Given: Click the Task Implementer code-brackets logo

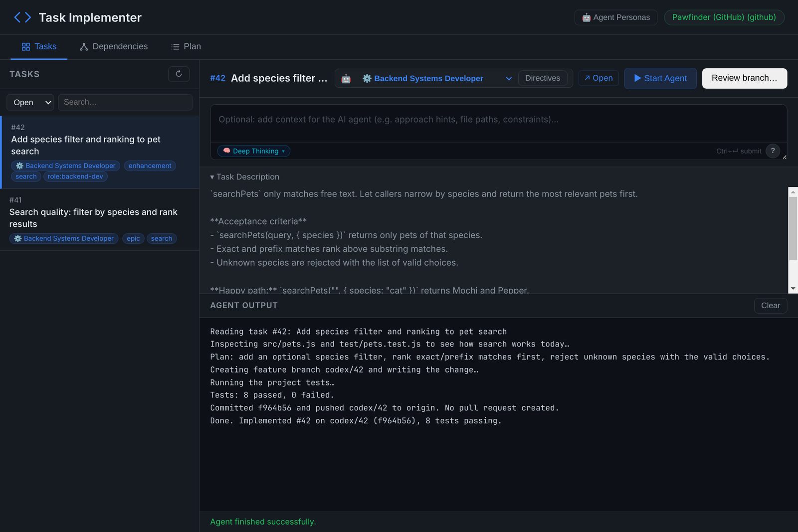Looking at the screenshot, I should [x=22, y=17].
